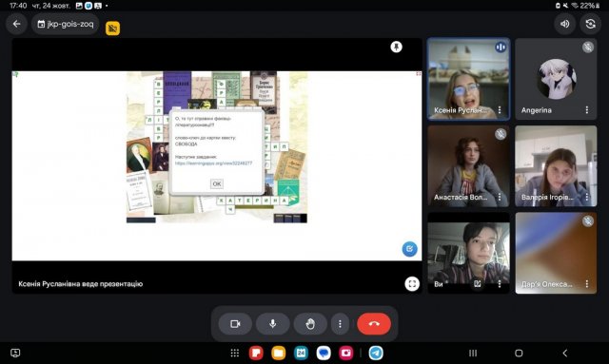Launch the red notes app from taskbar
Viewport: 609px width, 364px height.
pyautogui.click(x=256, y=353)
